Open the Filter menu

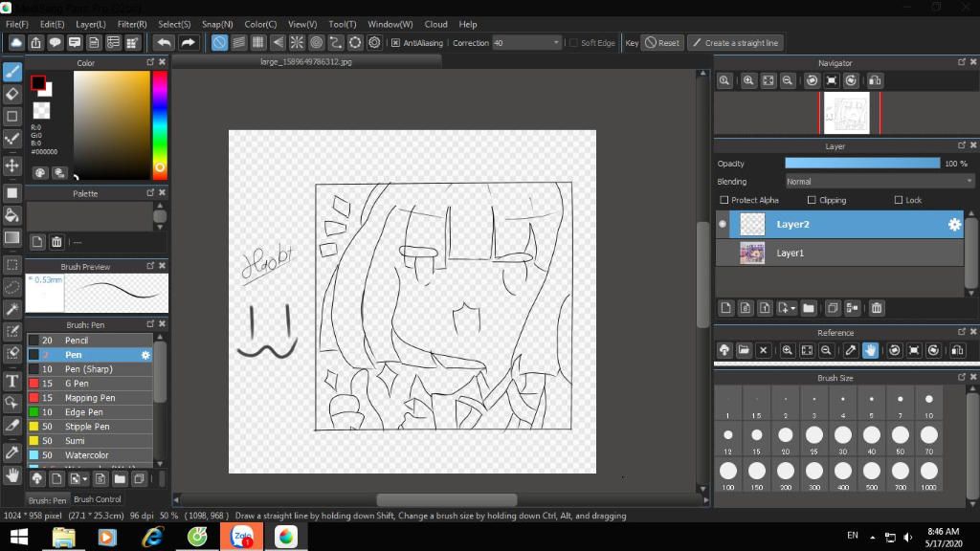132,24
